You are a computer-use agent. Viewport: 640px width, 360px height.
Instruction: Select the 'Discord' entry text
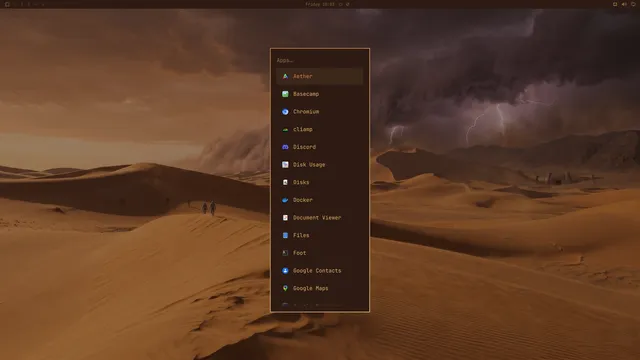point(304,147)
